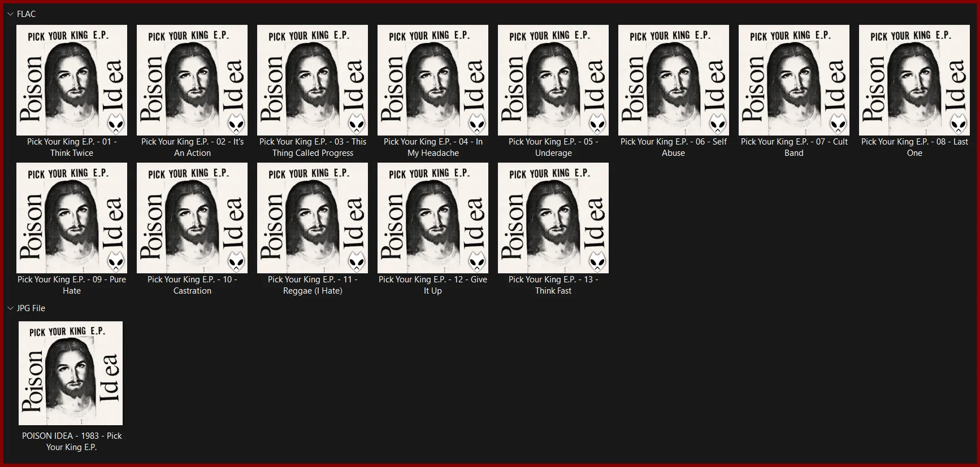Click the file name ending '09 - Pure Hate'
980x467 pixels.
tap(72, 285)
